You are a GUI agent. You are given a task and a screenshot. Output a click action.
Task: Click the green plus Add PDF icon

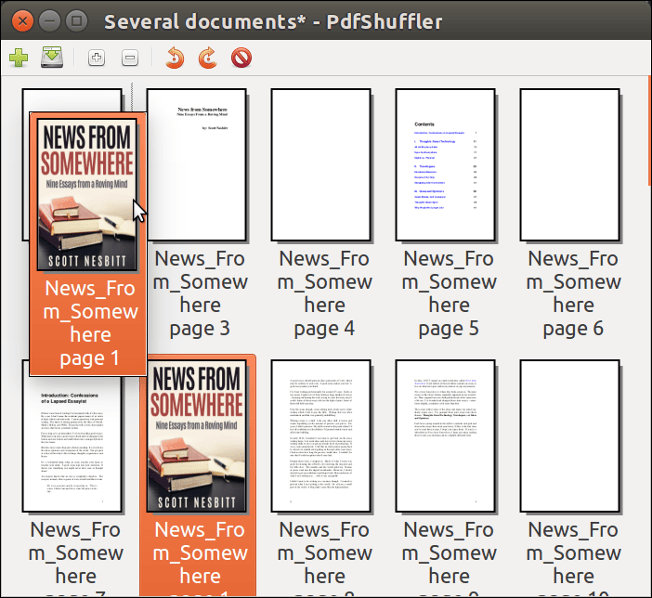18,58
